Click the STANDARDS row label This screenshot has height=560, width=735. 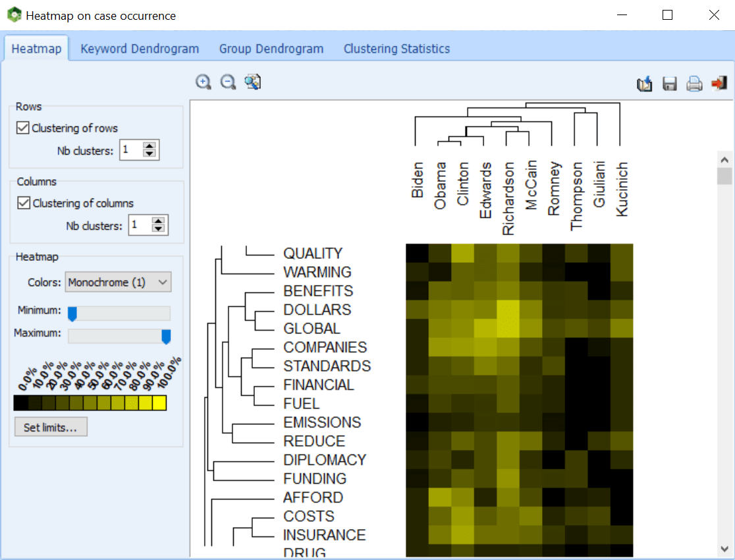pyautogui.click(x=327, y=366)
